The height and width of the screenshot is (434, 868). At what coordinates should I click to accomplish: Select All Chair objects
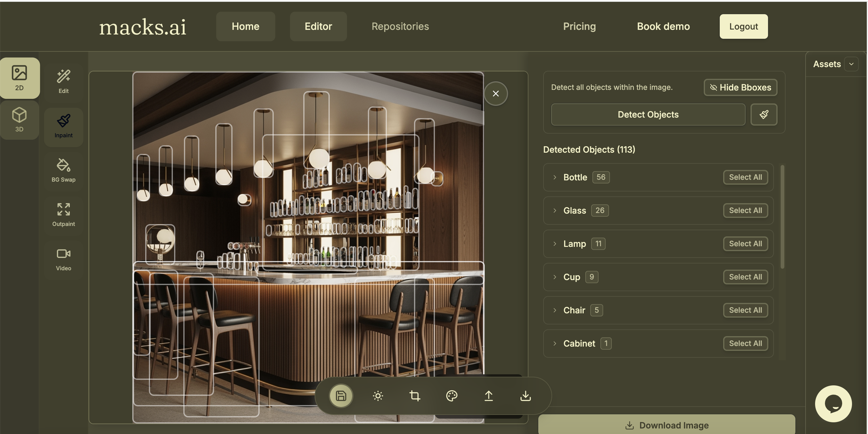pyautogui.click(x=745, y=310)
